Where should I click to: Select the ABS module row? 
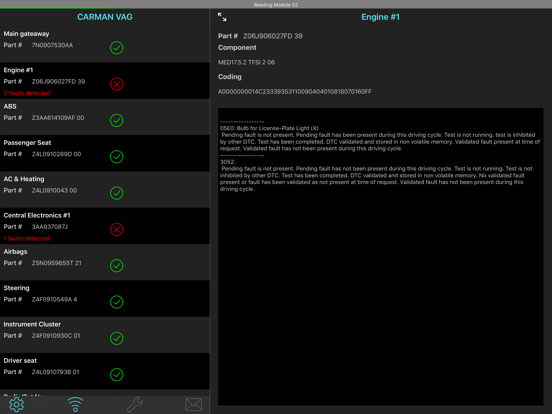(105, 117)
